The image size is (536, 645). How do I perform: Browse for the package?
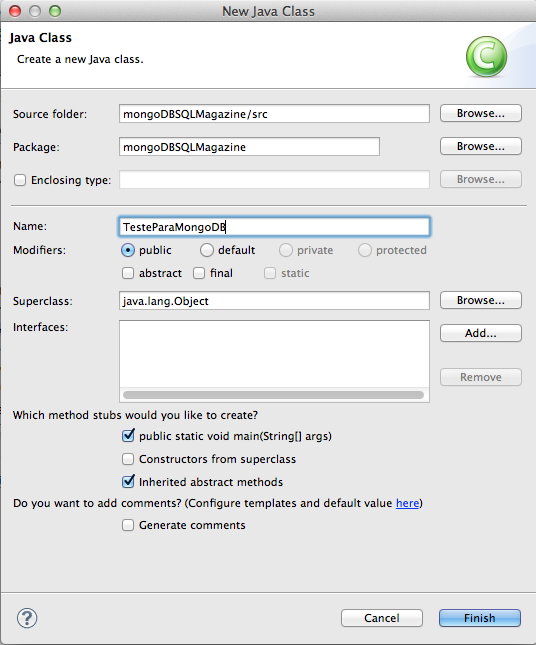point(480,146)
